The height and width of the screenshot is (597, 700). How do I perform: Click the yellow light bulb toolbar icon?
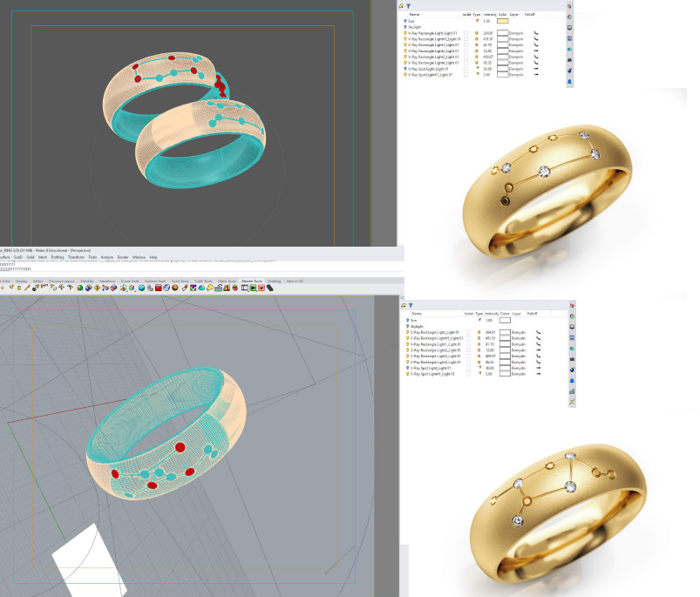(x=210, y=288)
